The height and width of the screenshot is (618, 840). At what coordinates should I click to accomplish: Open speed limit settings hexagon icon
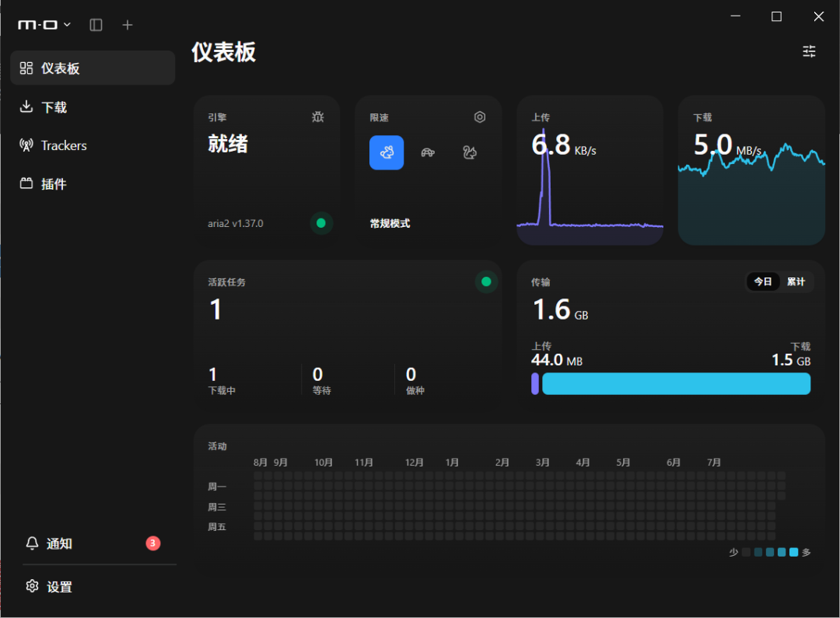pos(479,117)
